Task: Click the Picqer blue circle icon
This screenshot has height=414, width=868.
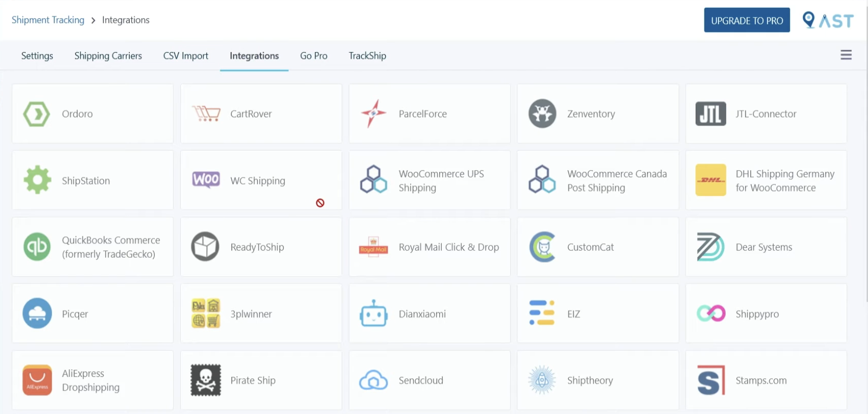Action: (37, 313)
